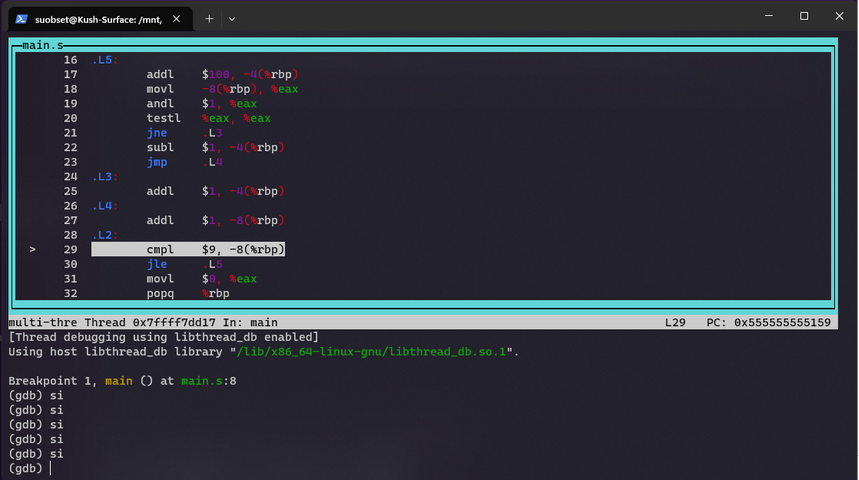The width and height of the screenshot is (859, 480).
Task: Click the current-line arrow beside line 29
Action: [32, 249]
